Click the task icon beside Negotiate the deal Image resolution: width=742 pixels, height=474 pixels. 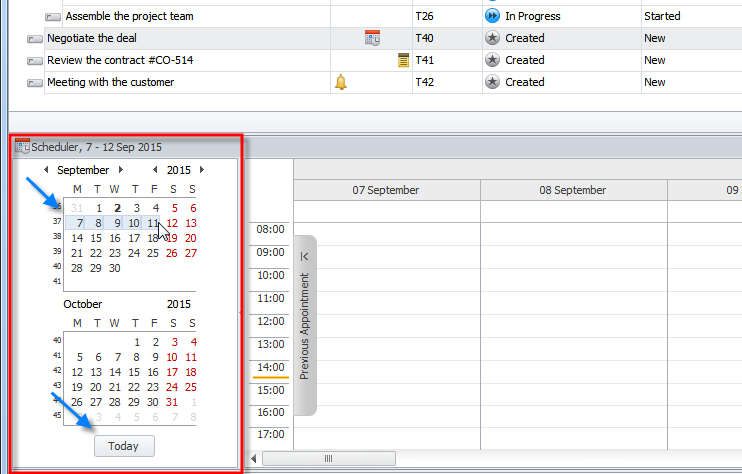(x=35, y=39)
